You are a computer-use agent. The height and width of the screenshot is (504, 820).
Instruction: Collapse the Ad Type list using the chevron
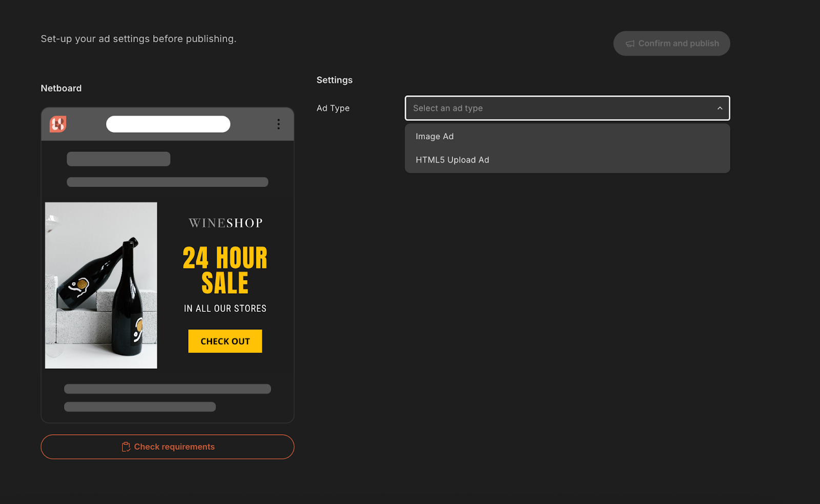click(720, 108)
